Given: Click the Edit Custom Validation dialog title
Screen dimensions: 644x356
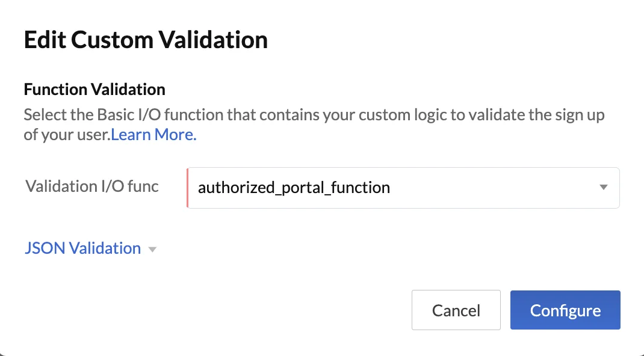Looking at the screenshot, I should pos(146,40).
